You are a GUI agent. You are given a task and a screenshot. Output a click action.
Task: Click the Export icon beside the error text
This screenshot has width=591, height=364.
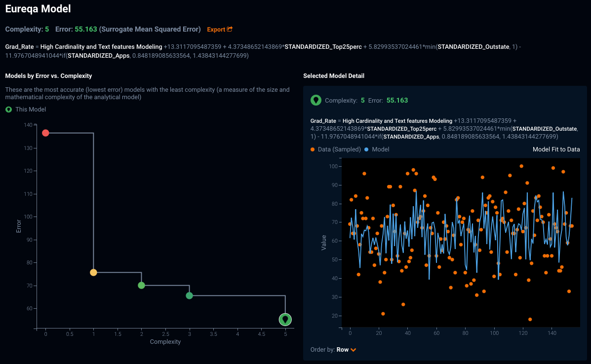pos(230,30)
